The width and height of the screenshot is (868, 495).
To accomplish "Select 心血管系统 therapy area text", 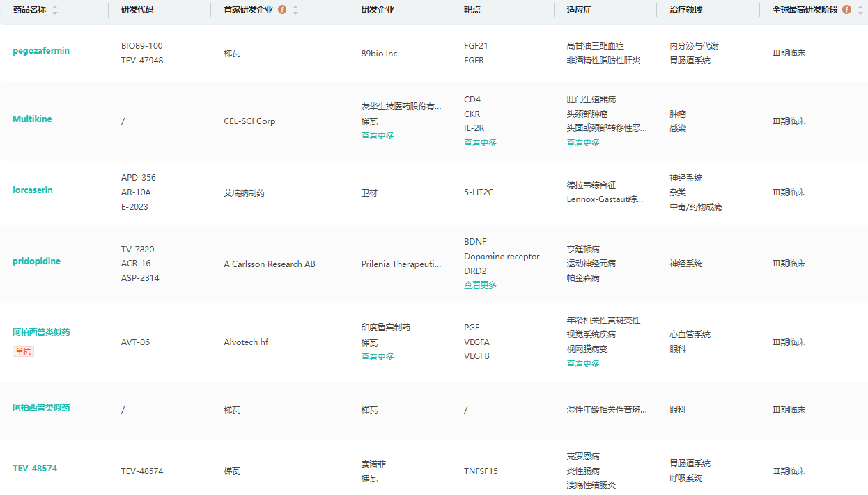I will pos(690,335).
